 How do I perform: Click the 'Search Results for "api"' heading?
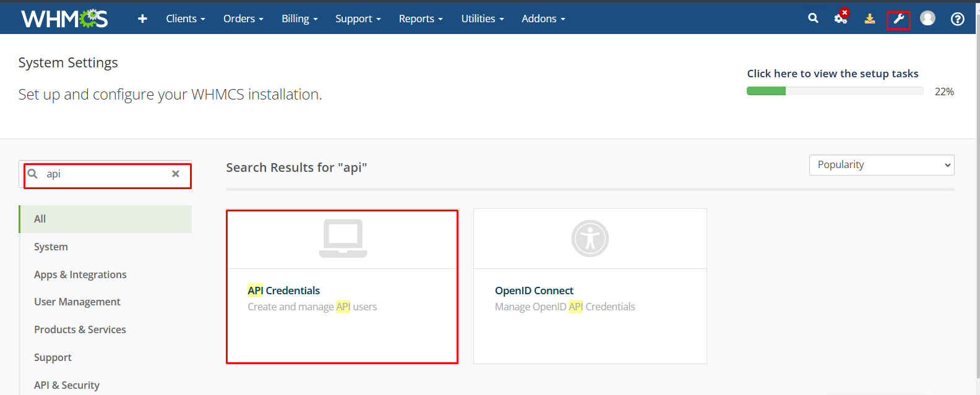[296, 168]
